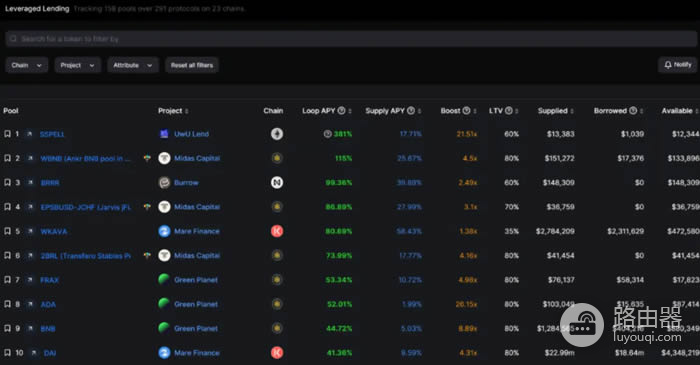This screenshot has height=365, width=700.
Task: Click Reset all filters button
Action: [x=192, y=65]
